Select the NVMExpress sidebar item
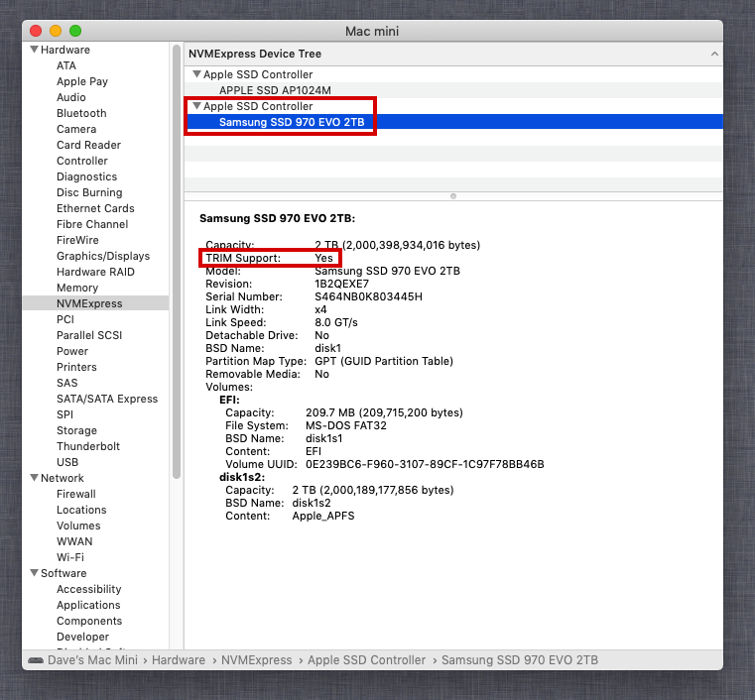Viewport: 755px width, 700px height. 95,303
